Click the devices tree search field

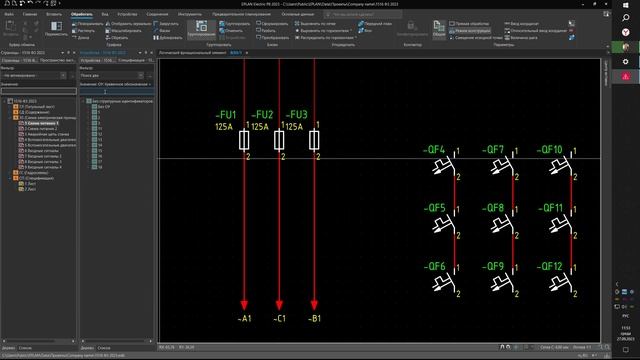[117, 91]
